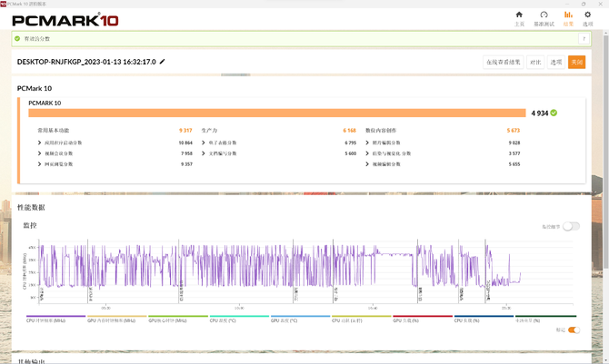Viewport: 609px width, 364px height.
Task: Click the 选项 button beside 对比
Action: point(556,62)
